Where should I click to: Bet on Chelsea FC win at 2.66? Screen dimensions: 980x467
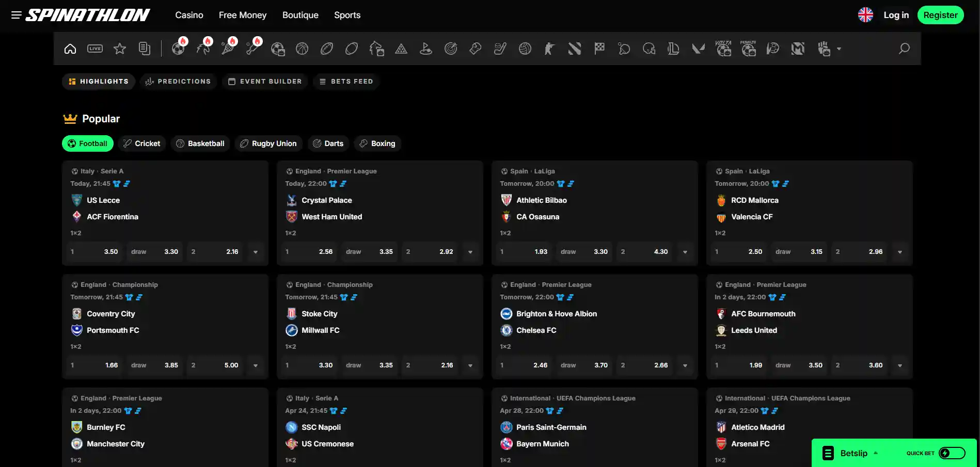644,365
